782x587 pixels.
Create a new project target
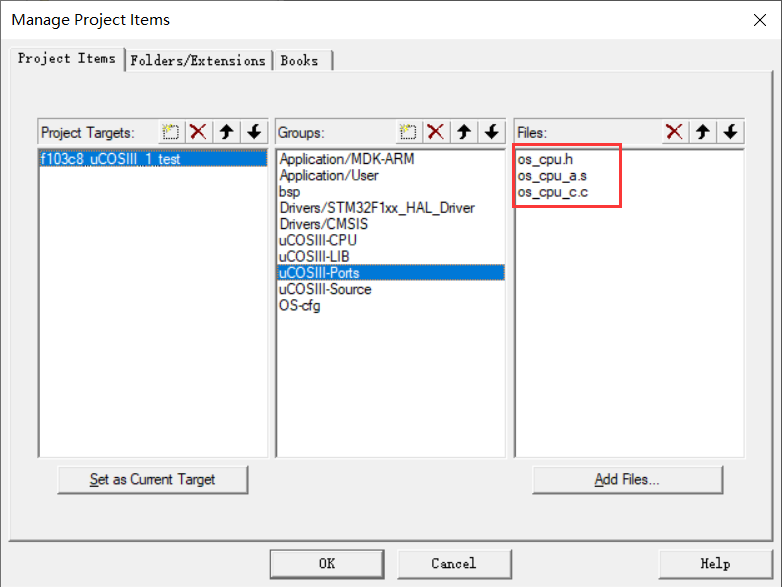point(171,132)
